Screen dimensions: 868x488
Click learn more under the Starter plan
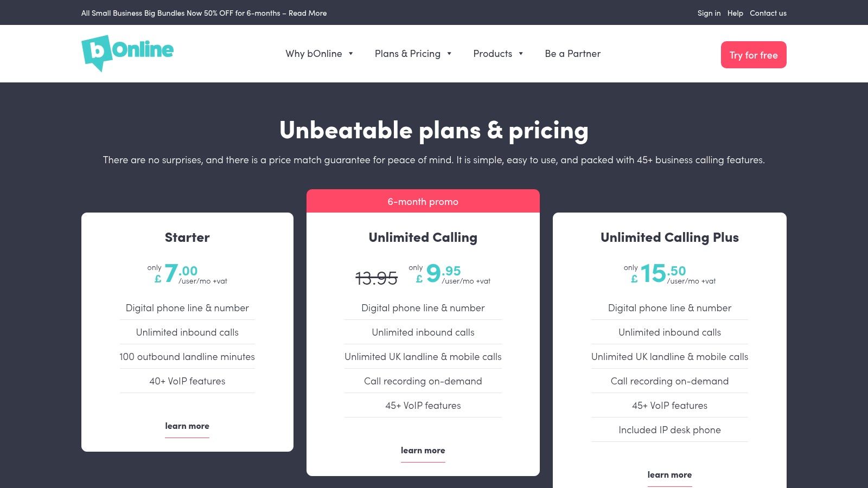187,426
